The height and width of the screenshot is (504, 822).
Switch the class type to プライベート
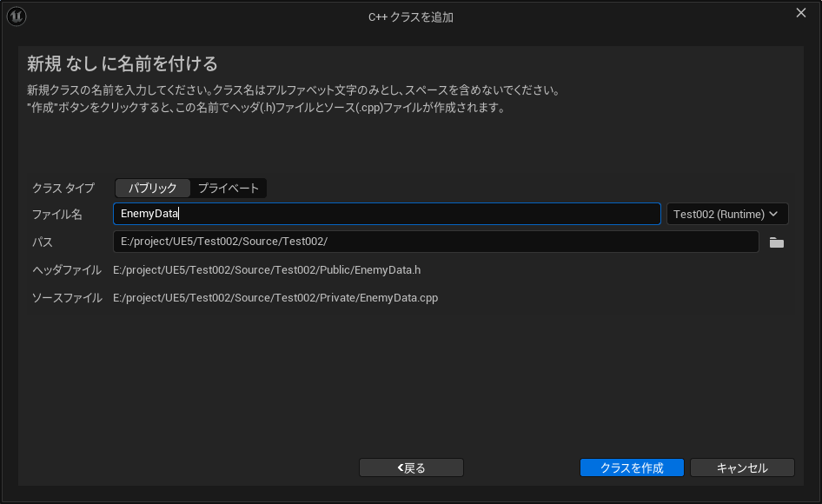pyautogui.click(x=229, y=188)
